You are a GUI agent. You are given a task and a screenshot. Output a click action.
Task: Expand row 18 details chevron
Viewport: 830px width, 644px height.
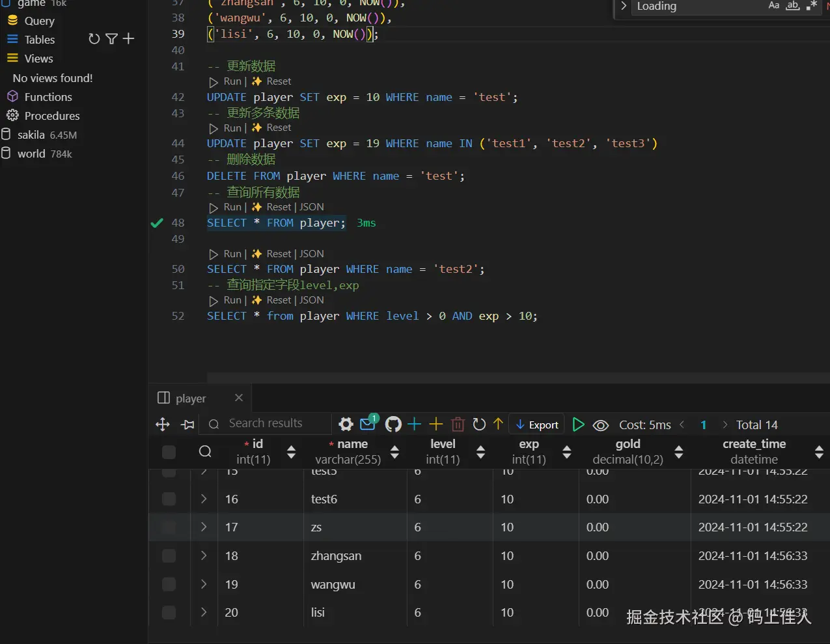tap(204, 555)
